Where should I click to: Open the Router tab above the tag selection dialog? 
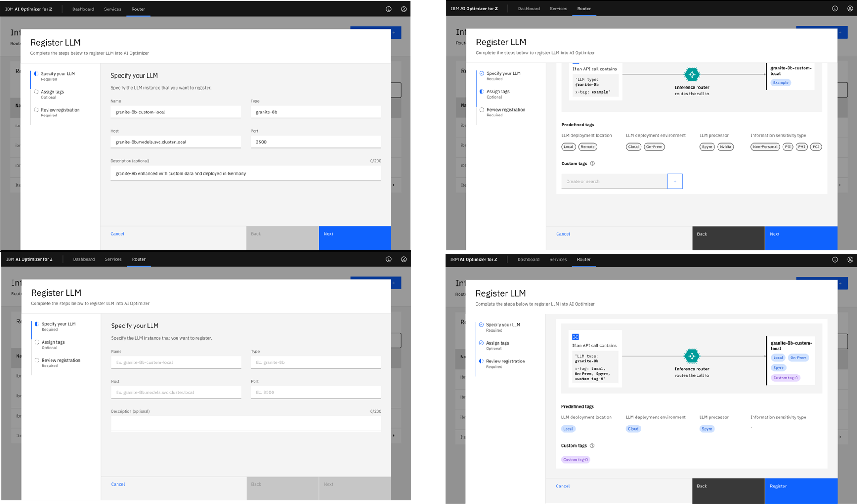pos(584,9)
